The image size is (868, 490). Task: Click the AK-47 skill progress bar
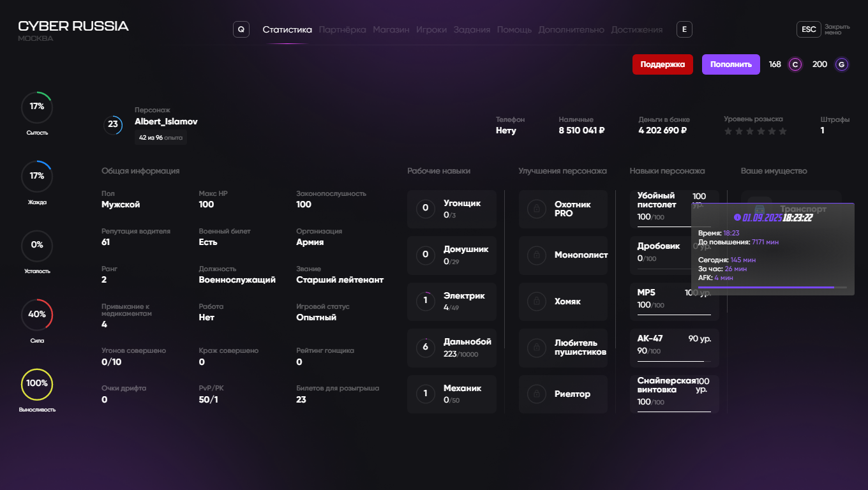674,361
